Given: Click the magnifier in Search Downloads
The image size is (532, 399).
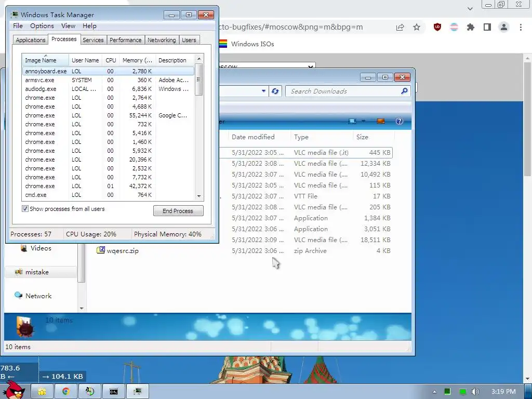Looking at the screenshot, I should 404,91.
